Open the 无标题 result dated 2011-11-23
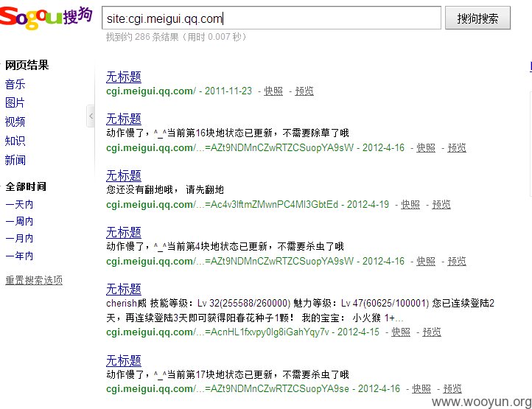532x409 pixels. [x=124, y=77]
